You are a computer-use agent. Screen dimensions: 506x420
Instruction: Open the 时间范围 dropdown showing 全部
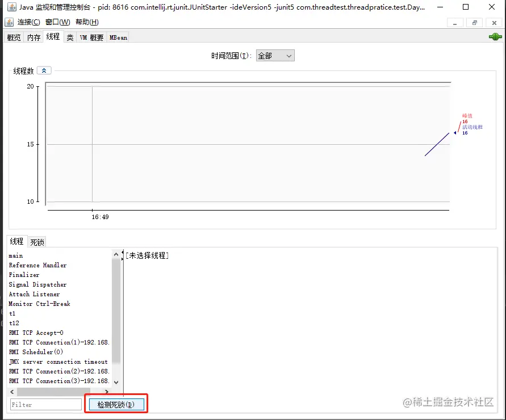click(x=275, y=56)
